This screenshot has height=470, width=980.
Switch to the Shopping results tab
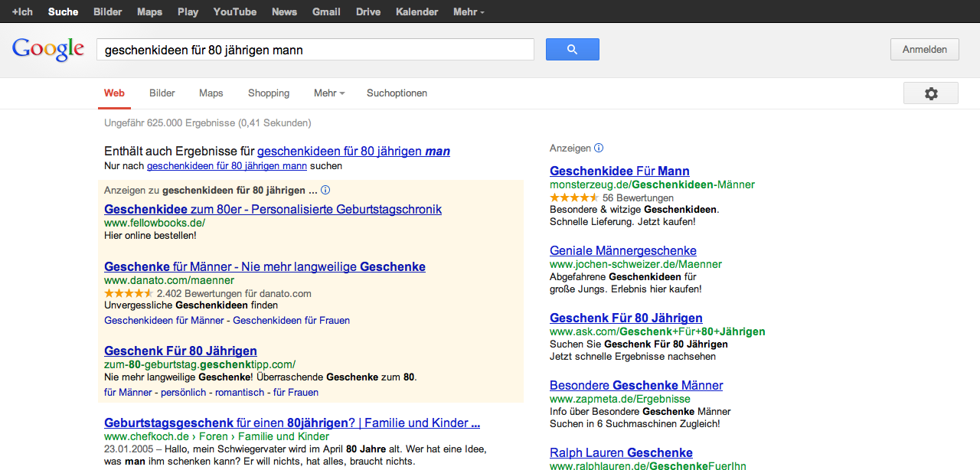tap(269, 93)
